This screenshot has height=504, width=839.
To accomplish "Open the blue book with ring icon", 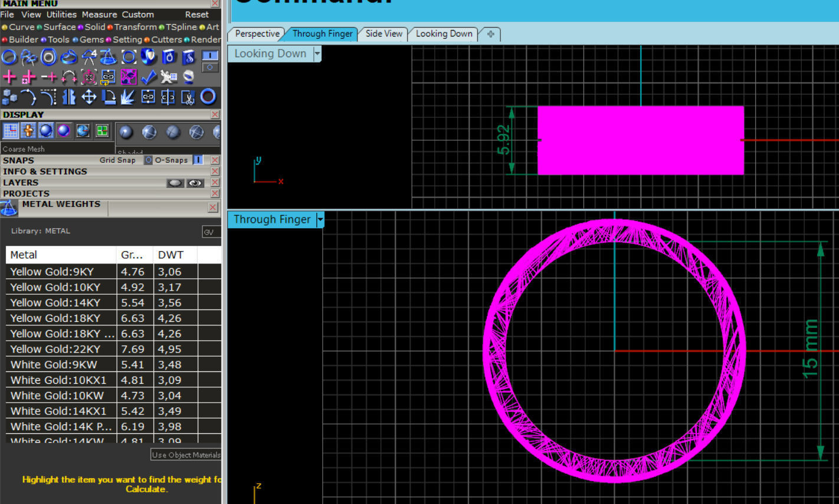I will coord(169,57).
